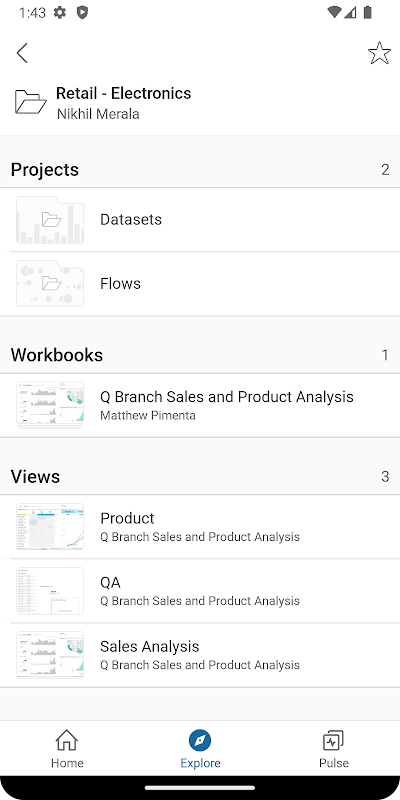The width and height of the screenshot is (400, 800).
Task: Tap the back arrow icon
Action: click(x=22, y=53)
